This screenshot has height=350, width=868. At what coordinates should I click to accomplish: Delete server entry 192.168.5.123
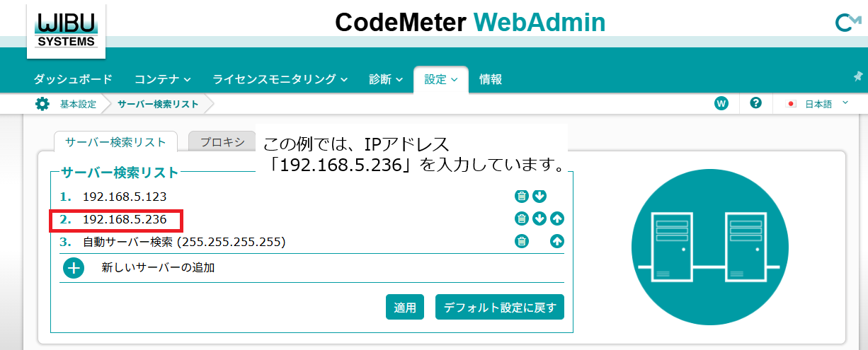pos(521,197)
